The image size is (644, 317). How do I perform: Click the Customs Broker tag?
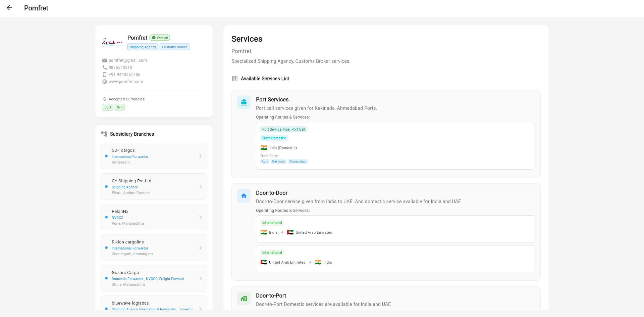click(x=174, y=47)
